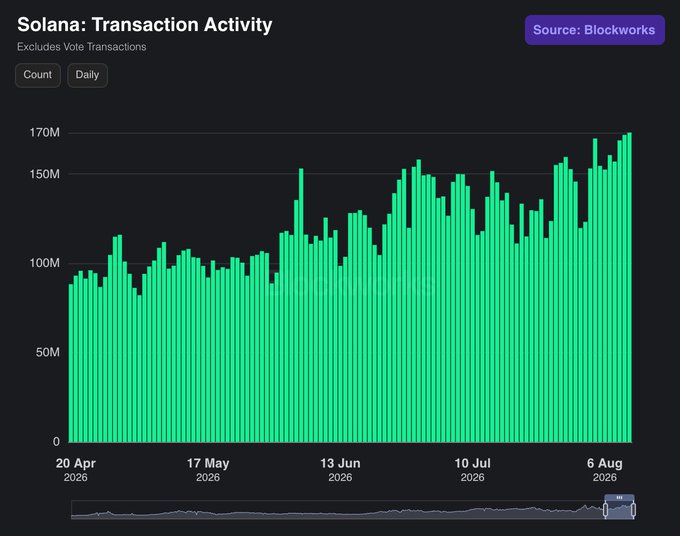Open the Daily interval selector

(x=87, y=75)
